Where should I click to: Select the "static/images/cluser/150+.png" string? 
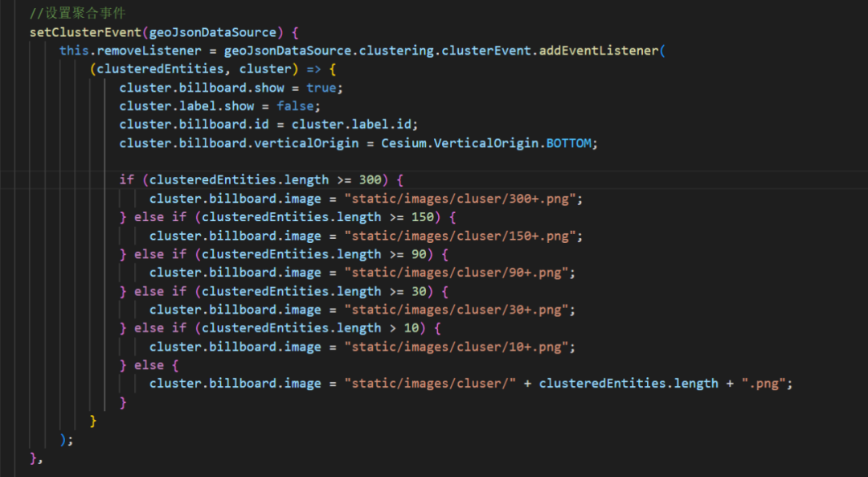pos(460,236)
